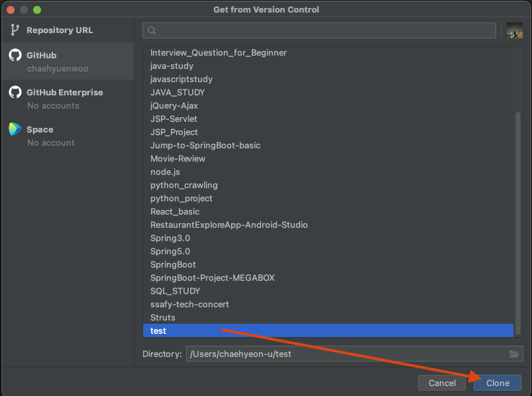Open the directory browse folder icon
532x396 pixels.
click(x=514, y=354)
